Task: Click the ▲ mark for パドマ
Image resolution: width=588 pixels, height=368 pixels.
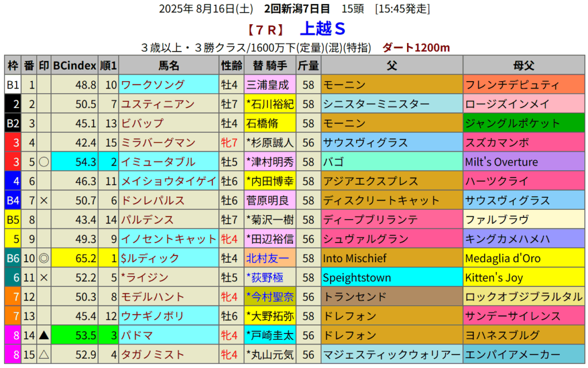Action: coord(44,335)
